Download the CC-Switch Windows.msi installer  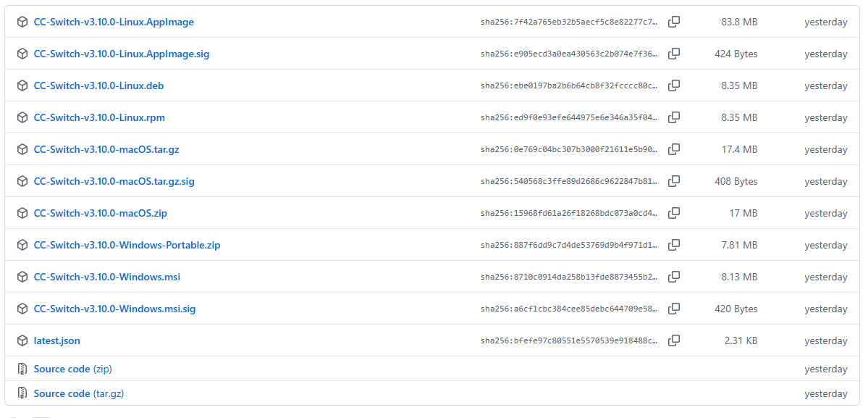107,277
